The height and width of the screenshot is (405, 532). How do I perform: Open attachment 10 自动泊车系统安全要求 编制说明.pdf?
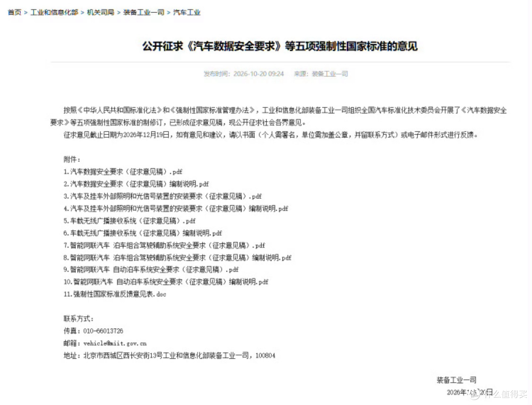[166, 282]
